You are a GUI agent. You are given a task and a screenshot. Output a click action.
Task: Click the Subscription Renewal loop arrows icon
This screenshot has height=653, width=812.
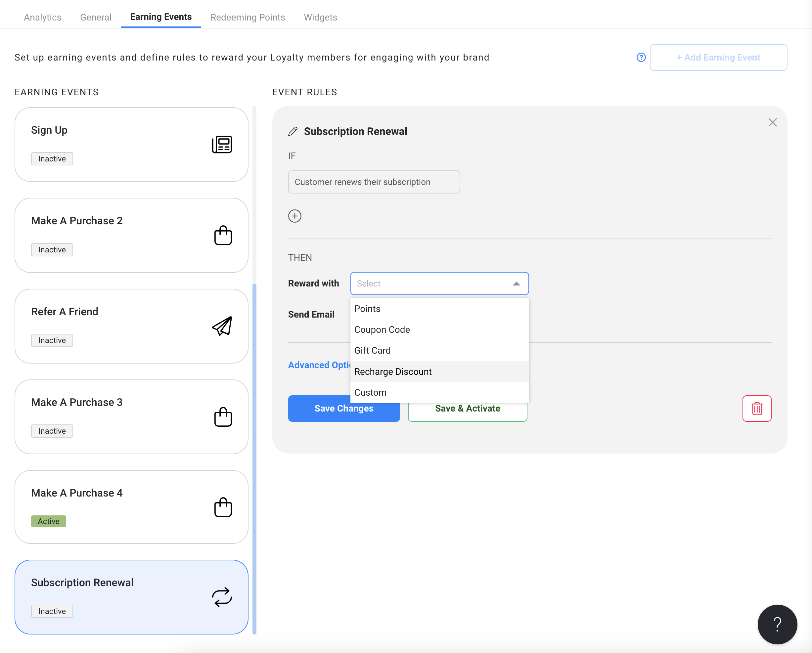point(222,597)
